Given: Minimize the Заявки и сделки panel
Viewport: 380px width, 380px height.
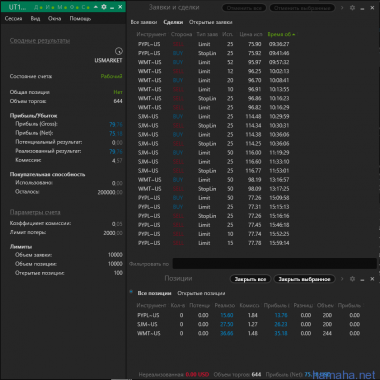Looking at the screenshot, I should [362, 8].
